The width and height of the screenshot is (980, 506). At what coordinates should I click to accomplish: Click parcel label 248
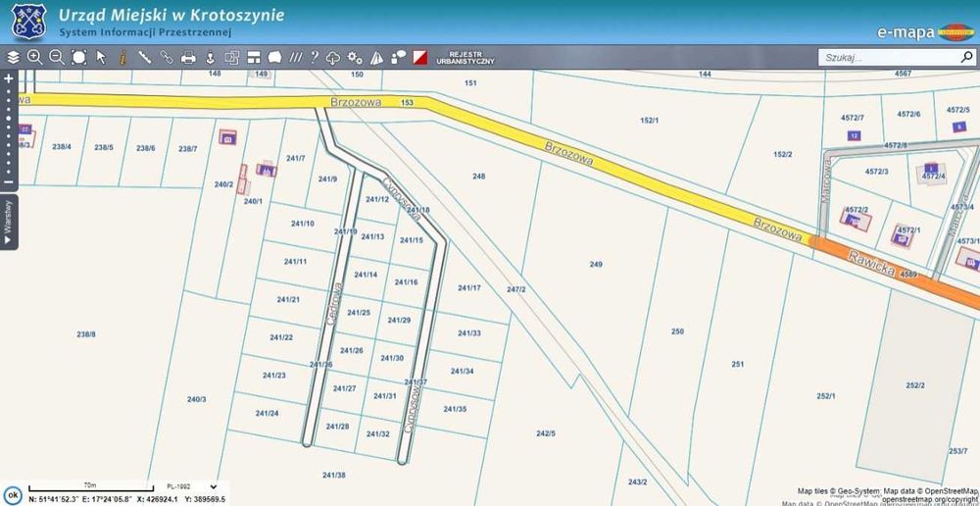479,177
